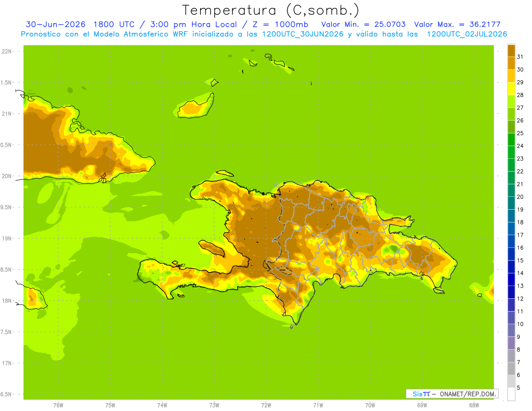The image size is (532, 411).
Task: Click the '71W' longitude label
Action: [x=318, y=405]
